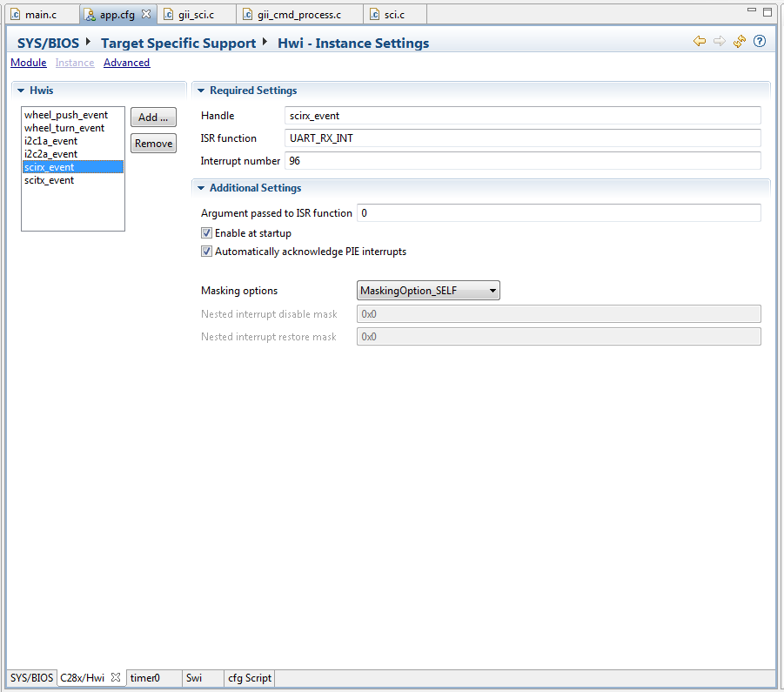Image resolution: width=784 pixels, height=692 pixels.
Task: Switch to the Swi tab at bottom
Action: (196, 677)
